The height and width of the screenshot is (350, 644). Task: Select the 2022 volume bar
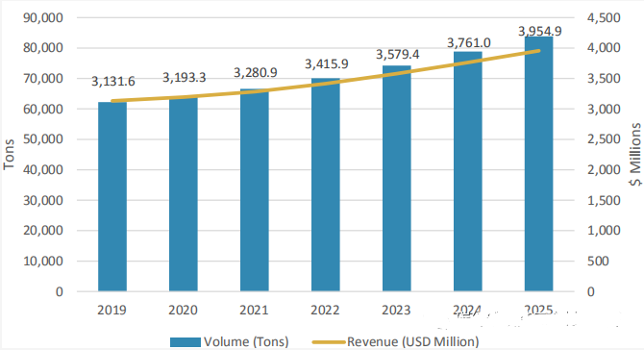tap(325, 185)
